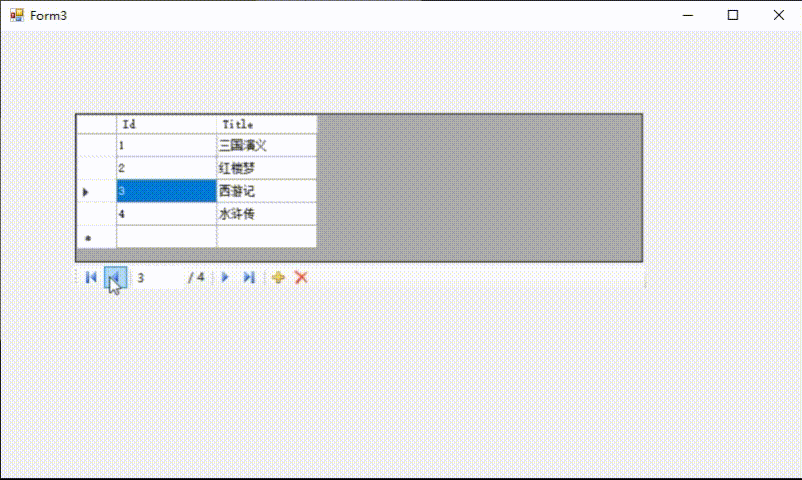
Task: Select the Id cell containing 2
Action: [167, 168]
